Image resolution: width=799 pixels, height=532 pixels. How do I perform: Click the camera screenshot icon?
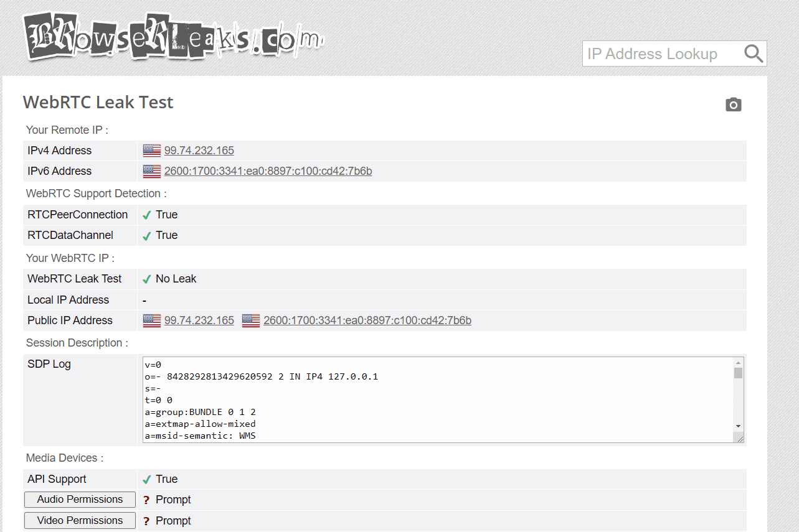734,105
